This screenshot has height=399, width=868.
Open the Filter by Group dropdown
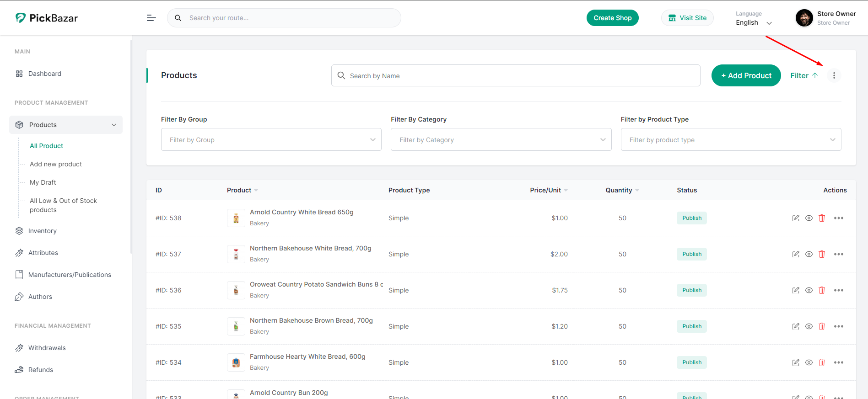tap(271, 139)
